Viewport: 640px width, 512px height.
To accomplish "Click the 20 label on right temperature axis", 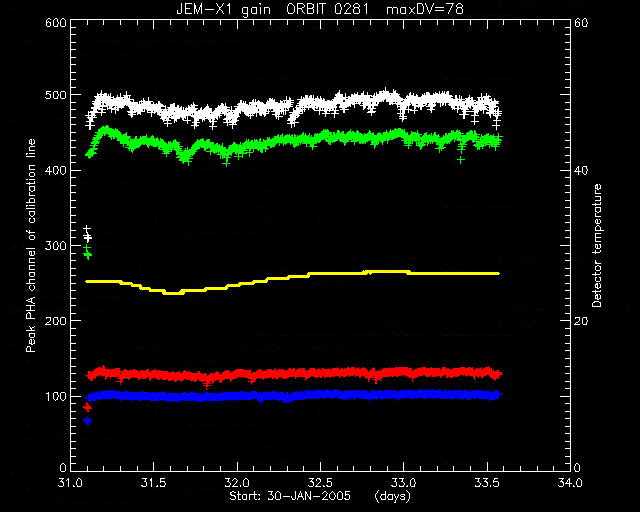I will 581,321.
